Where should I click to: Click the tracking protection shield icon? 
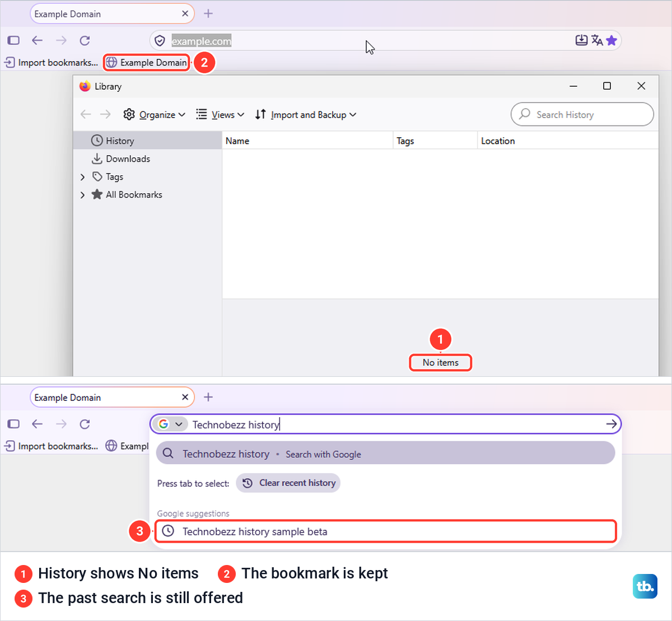click(x=160, y=41)
